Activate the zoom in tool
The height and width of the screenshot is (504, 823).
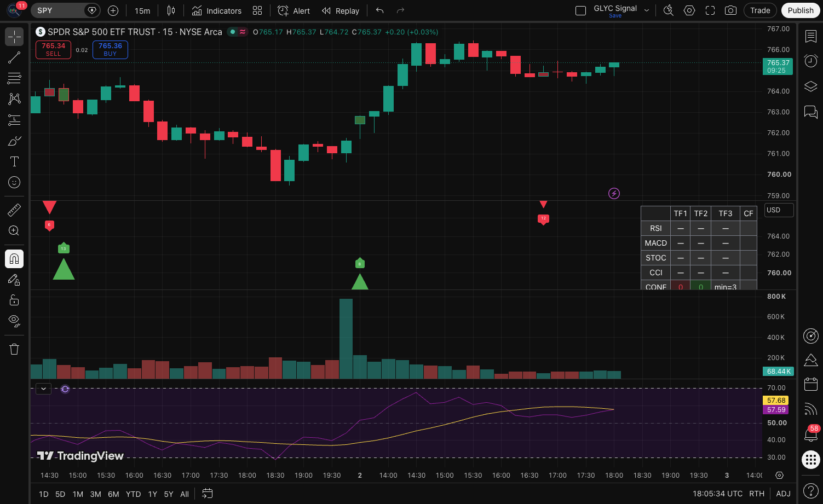14,230
